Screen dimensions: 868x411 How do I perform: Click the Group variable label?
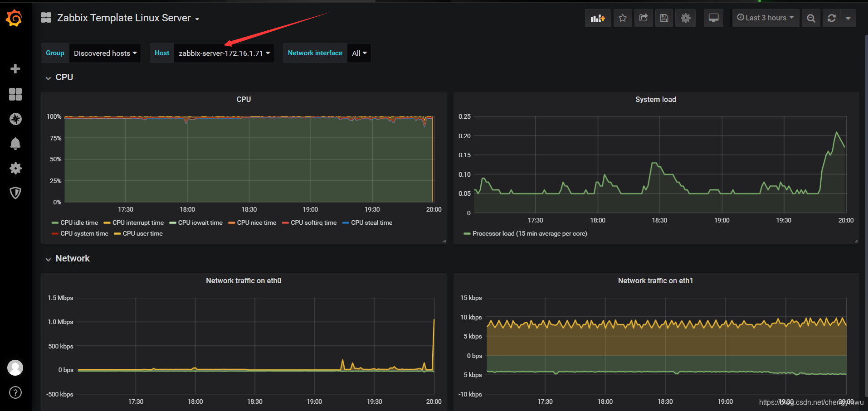point(55,53)
